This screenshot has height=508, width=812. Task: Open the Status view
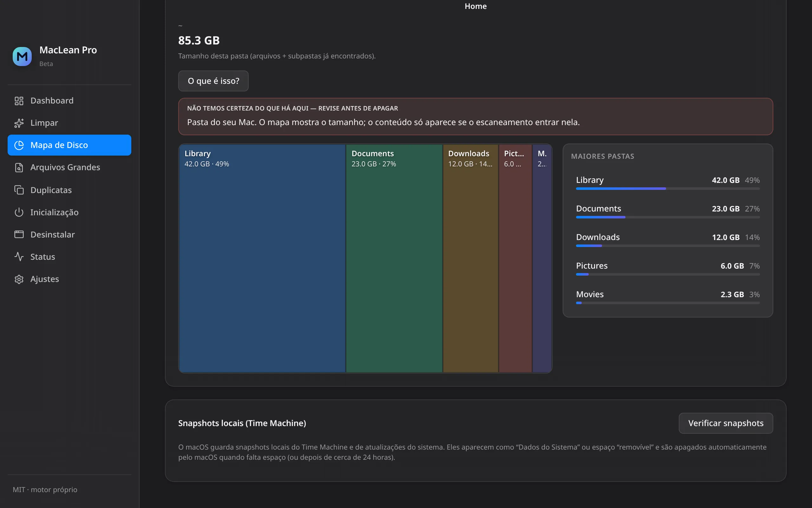pyautogui.click(x=69, y=257)
